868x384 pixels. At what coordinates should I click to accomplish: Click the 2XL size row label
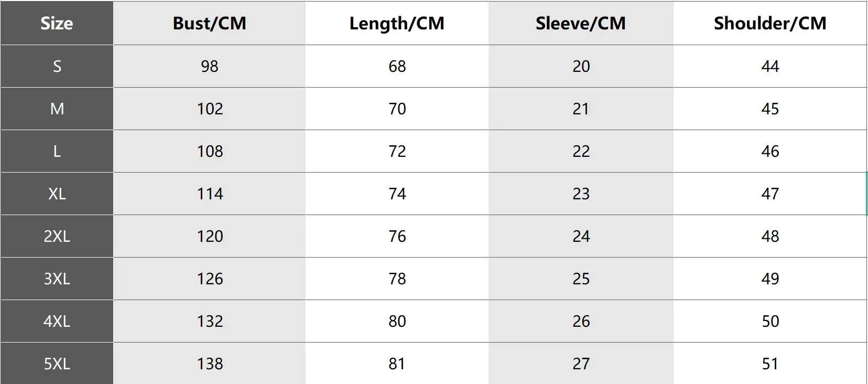coord(57,236)
